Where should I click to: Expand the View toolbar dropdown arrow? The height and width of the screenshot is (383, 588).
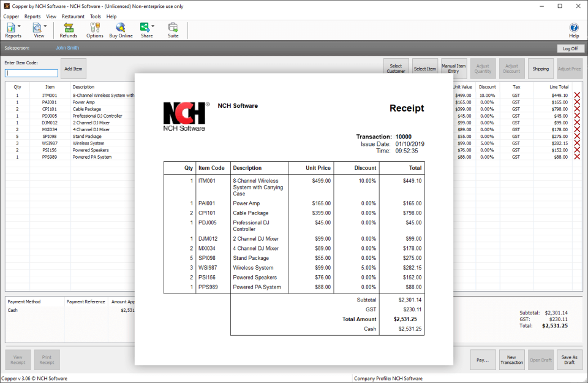tap(45, 26)
